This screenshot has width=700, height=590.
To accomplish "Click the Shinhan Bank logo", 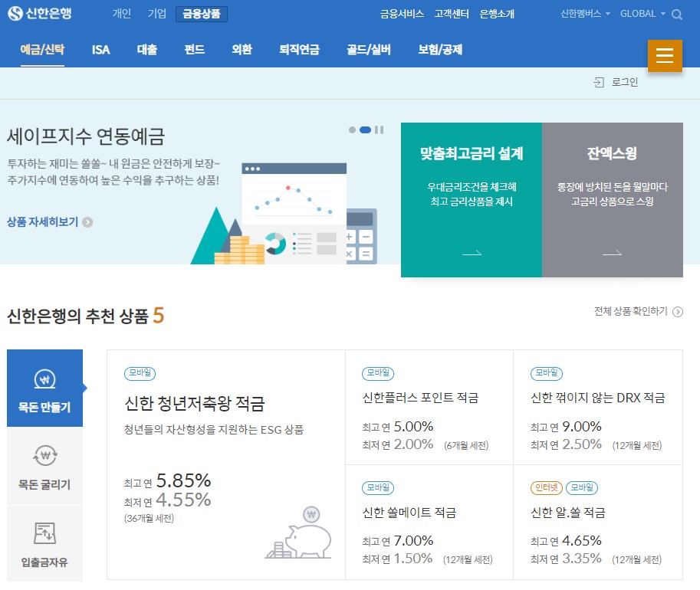I will pyautogui.click(x=40, y=13).
